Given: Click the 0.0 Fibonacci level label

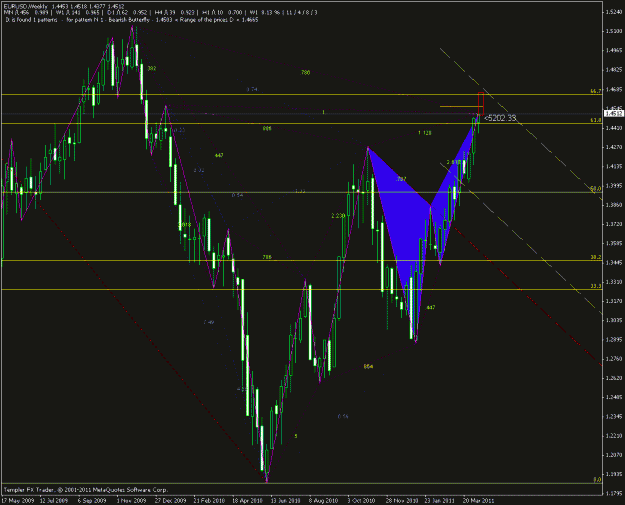Looking at the screenshot, I should pyautogui.click(x=597, y=480).
